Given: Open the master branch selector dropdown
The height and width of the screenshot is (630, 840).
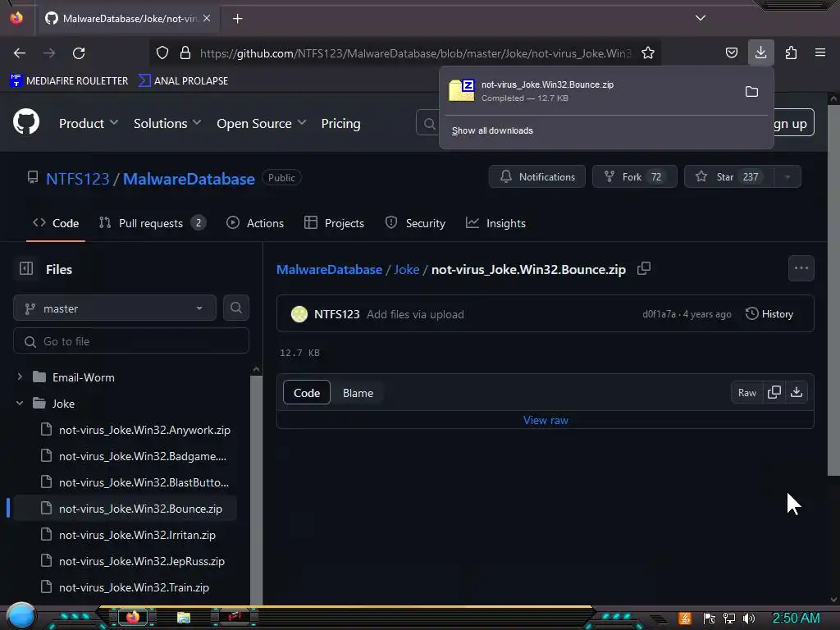Looking at the screenshot, I should [115, 308].
